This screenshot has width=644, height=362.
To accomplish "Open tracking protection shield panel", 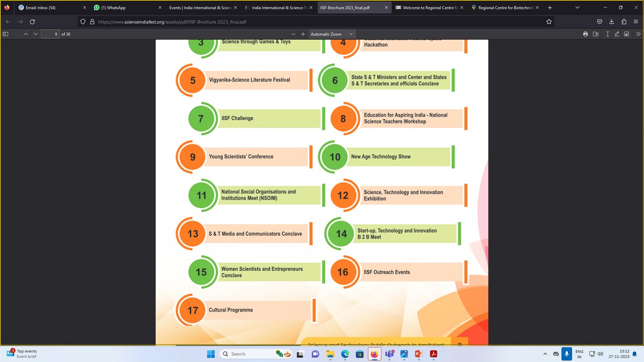I will [83, 22].
